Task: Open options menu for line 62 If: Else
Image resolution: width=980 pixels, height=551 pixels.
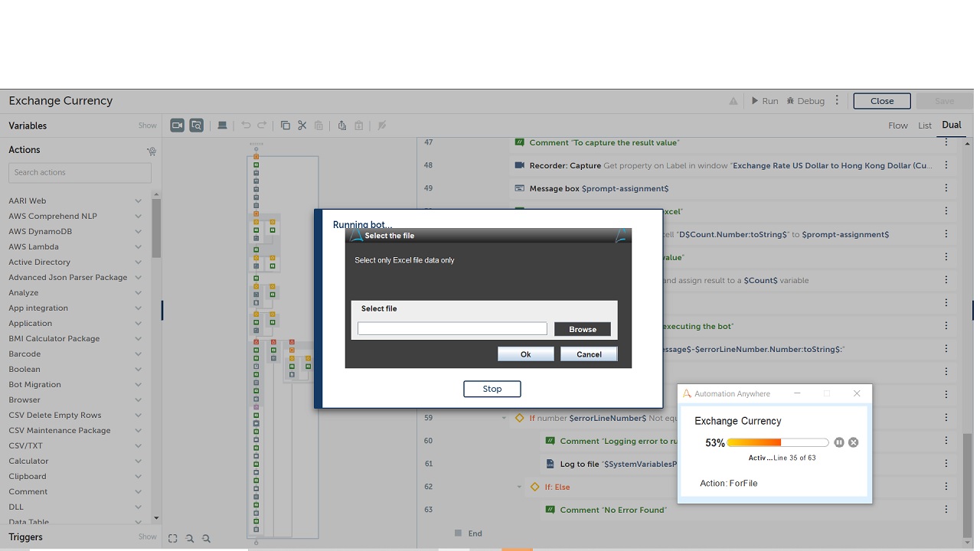Action: point(946,487)
